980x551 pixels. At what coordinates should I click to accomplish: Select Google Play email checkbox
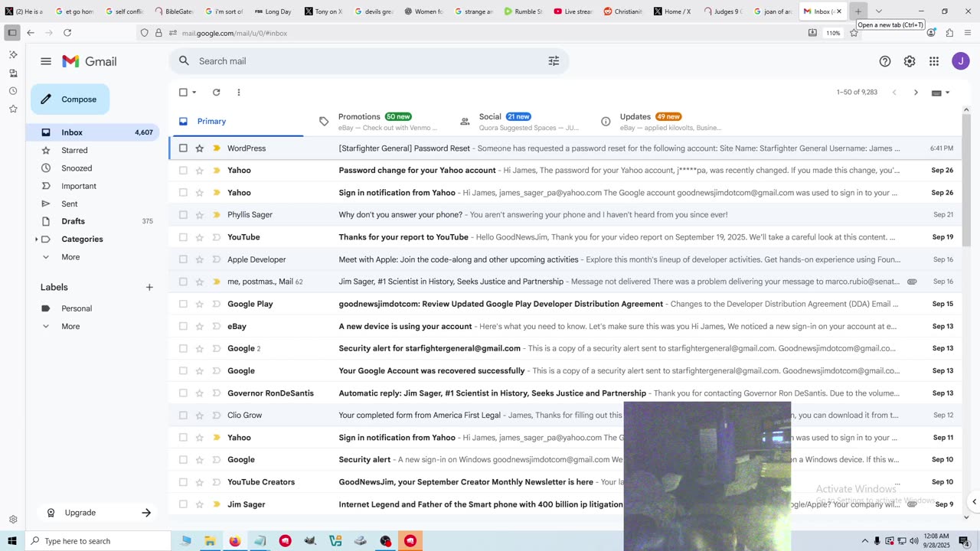pos(183,304)
